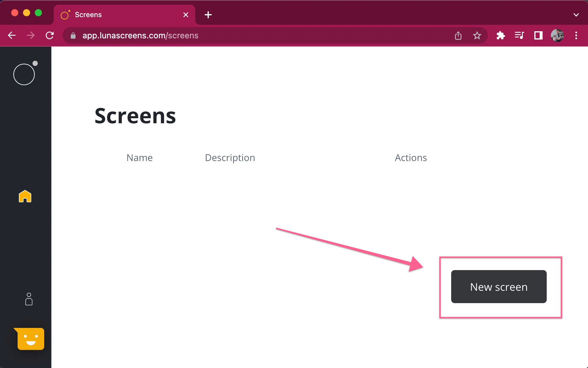Click the New screen button
Image resolution: width=588 pixels, height=368 pixels.
pyautogui.click(x=499, y=287)
